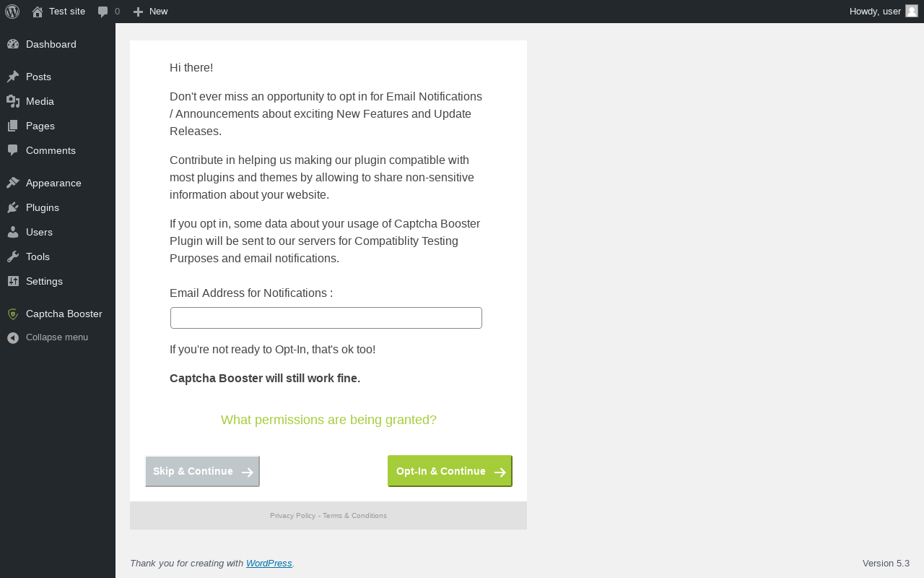Image resolution: width=924 pixels, height=578 pixels.
Task: Expand What permissions are being granted
Action: pyautogui.click(x=328, y=420)
